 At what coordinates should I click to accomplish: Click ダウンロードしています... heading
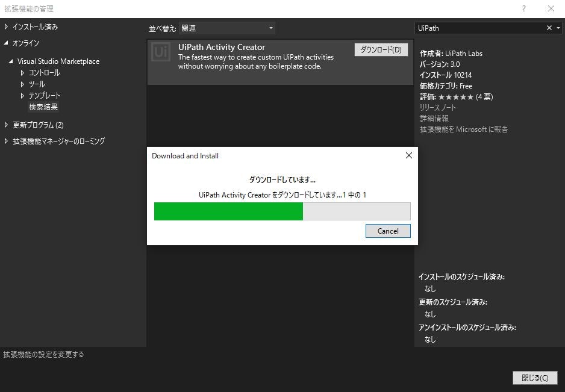pyautogui.click(x=282, y=179)
